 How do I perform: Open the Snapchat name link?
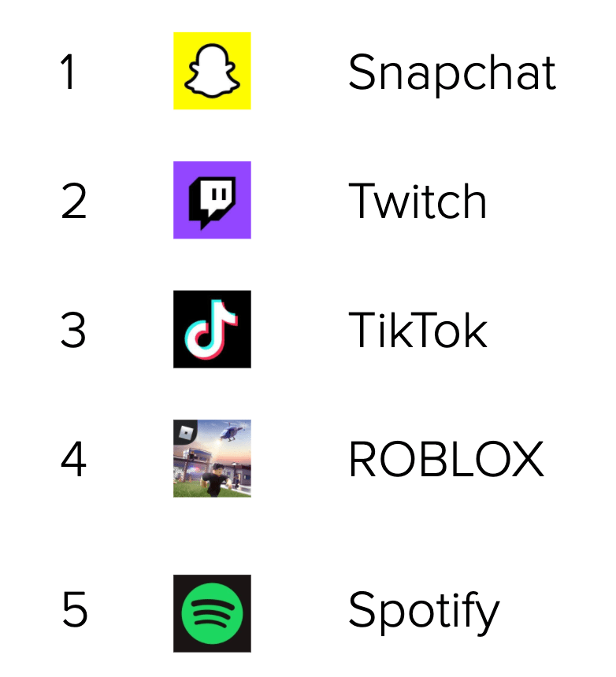pyautogui.click(x=451, y=72)
